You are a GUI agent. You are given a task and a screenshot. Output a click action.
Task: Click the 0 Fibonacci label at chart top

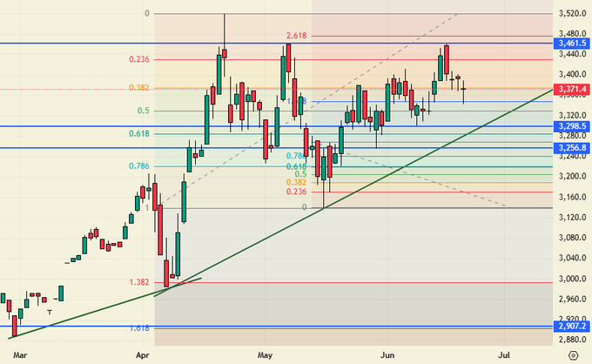pos(147,14)
